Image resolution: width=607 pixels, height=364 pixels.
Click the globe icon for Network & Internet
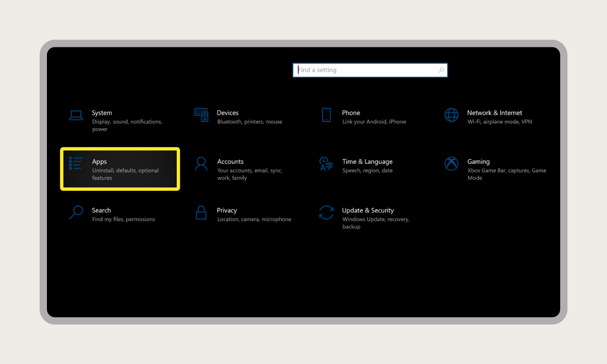pyautogui.click(x=451, y=115)
